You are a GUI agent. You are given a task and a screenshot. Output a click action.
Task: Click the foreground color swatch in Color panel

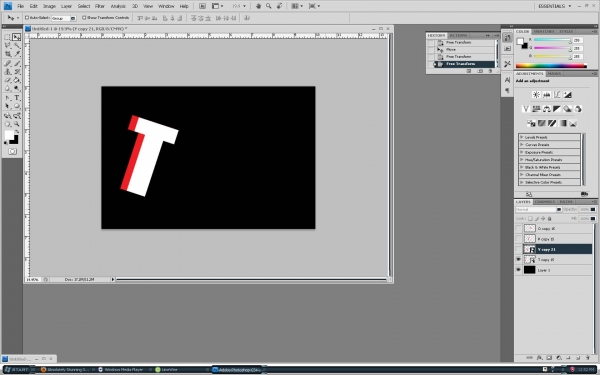[x=520, y=41]
